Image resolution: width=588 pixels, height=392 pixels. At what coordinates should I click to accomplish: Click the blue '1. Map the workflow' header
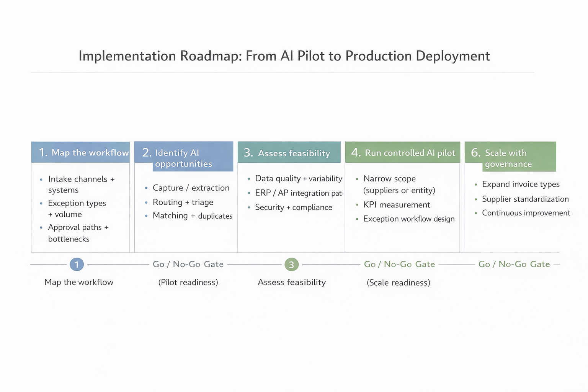pyautogui.click(x=80, y=152)
